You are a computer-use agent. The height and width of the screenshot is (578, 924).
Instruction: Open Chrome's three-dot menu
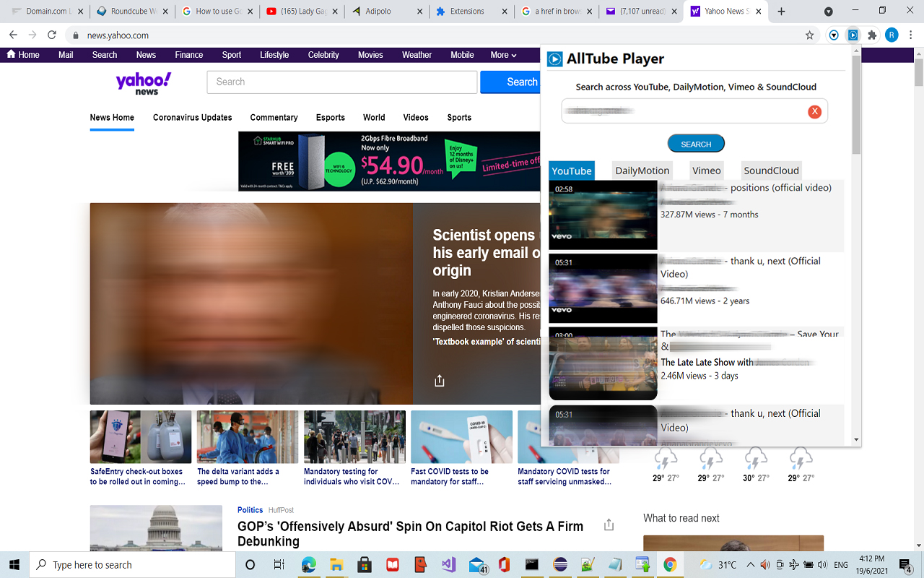point(911,34)
